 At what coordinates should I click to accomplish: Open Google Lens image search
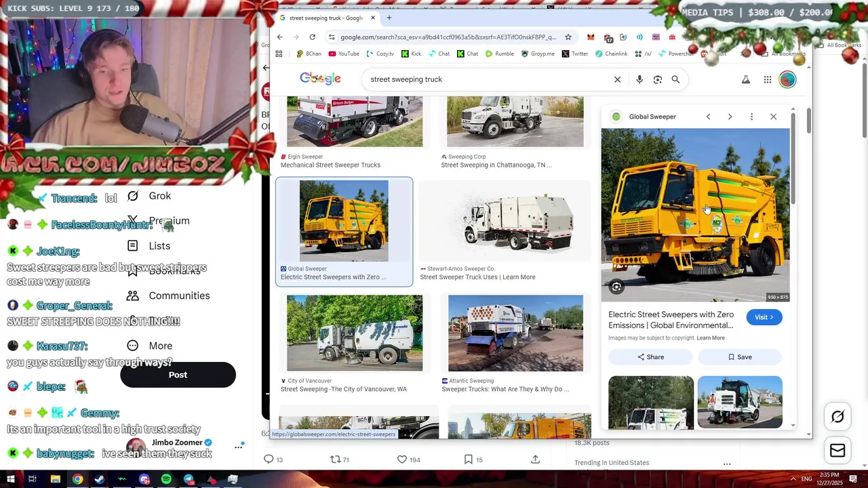click(x=657, y=79)
